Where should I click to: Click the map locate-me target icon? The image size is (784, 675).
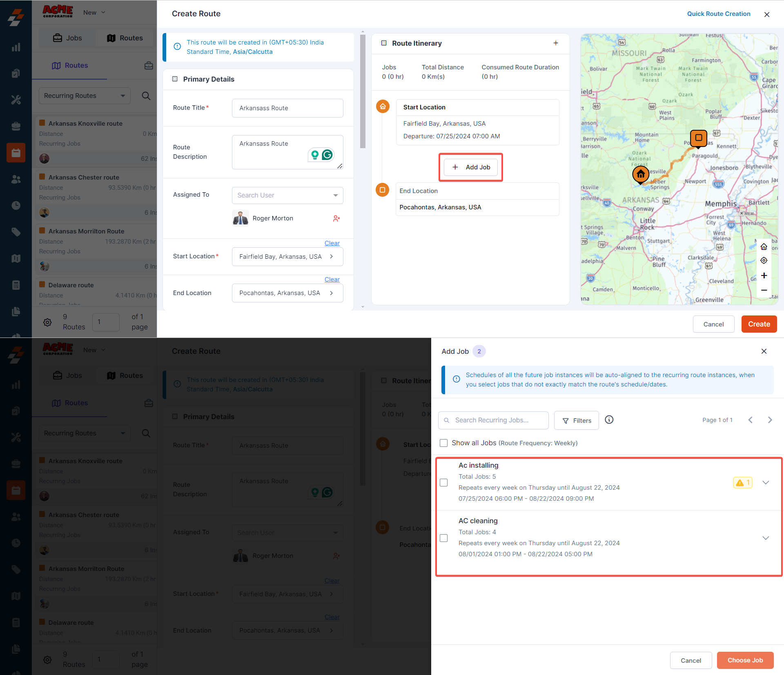[764, 260]
